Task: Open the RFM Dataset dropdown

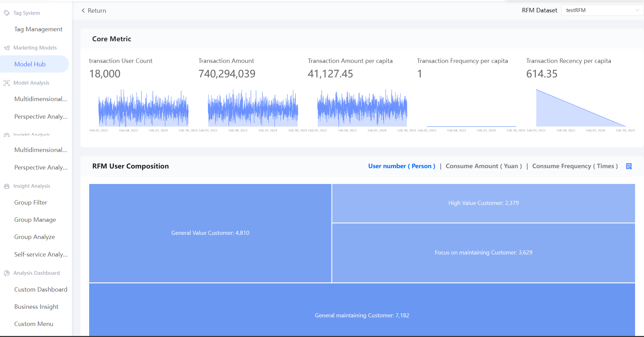Action: (602, 10)
